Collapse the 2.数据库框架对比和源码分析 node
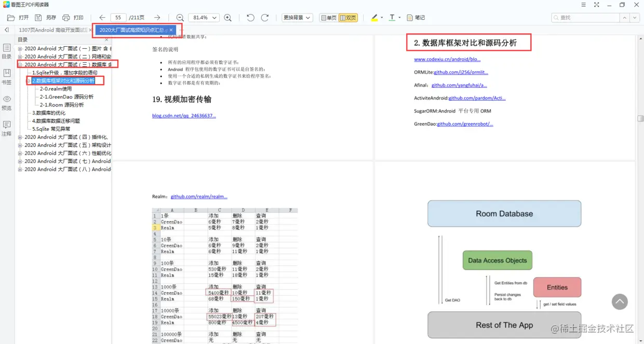Screen dimensions: 644x344 coord(29,81)
